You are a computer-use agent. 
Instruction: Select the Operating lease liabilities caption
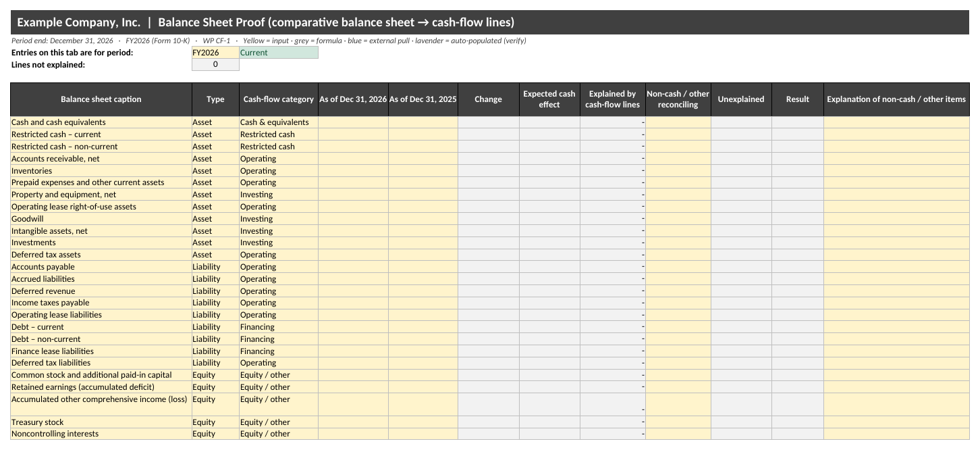tap(101, 315)
